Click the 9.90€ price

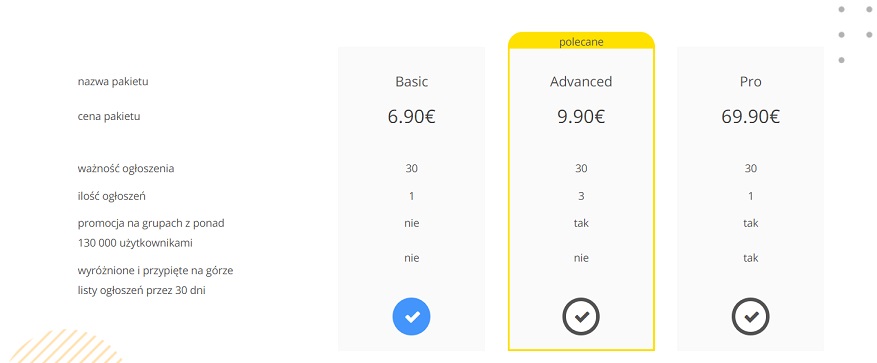tap(581, 117)
